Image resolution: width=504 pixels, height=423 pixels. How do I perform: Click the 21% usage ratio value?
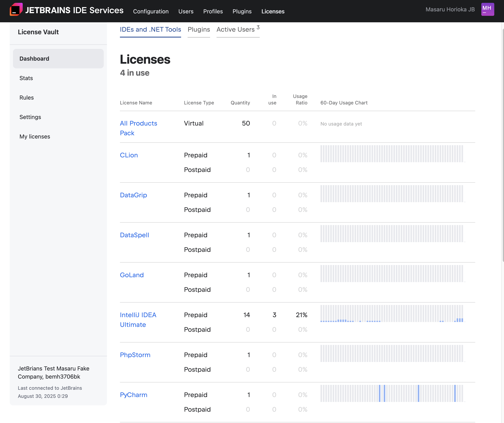point(301,315)
